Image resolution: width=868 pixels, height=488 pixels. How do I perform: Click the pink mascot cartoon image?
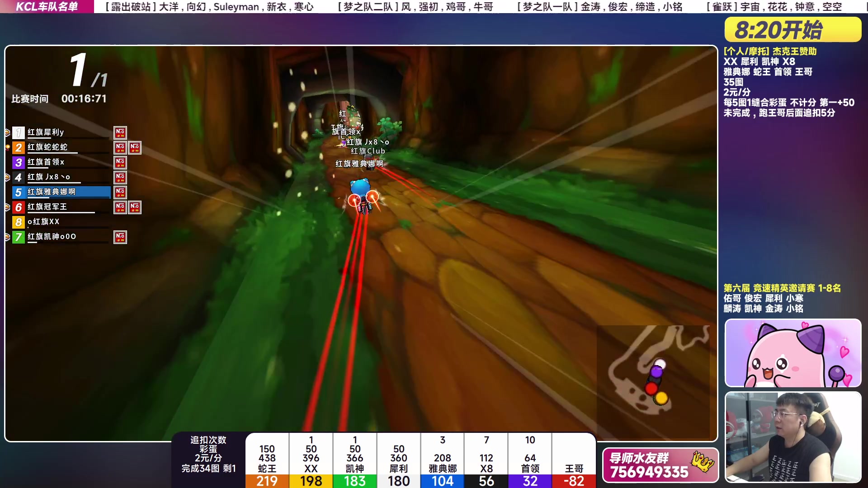point(793,353)
